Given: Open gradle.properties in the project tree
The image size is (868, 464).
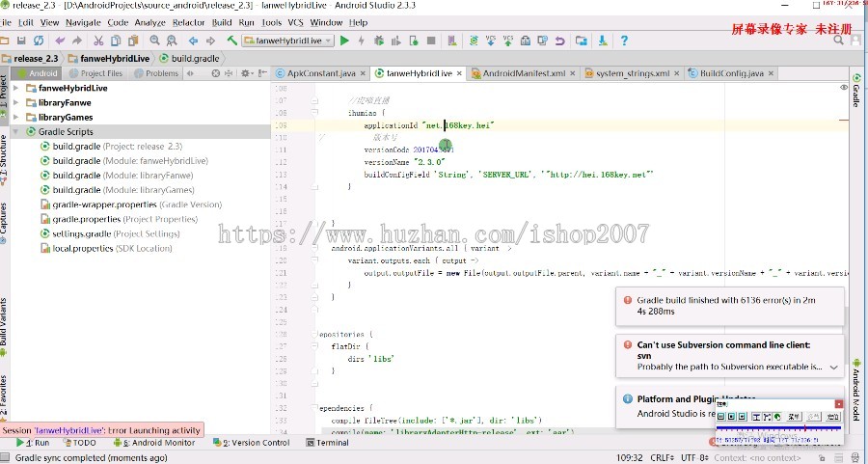Looking at the screenshot, I should (79, 219).
